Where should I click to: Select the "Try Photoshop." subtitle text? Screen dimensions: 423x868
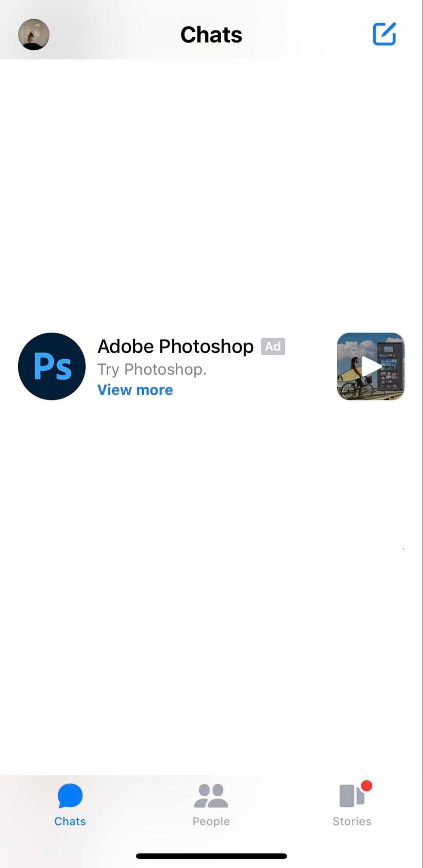(x=152, y=369)
